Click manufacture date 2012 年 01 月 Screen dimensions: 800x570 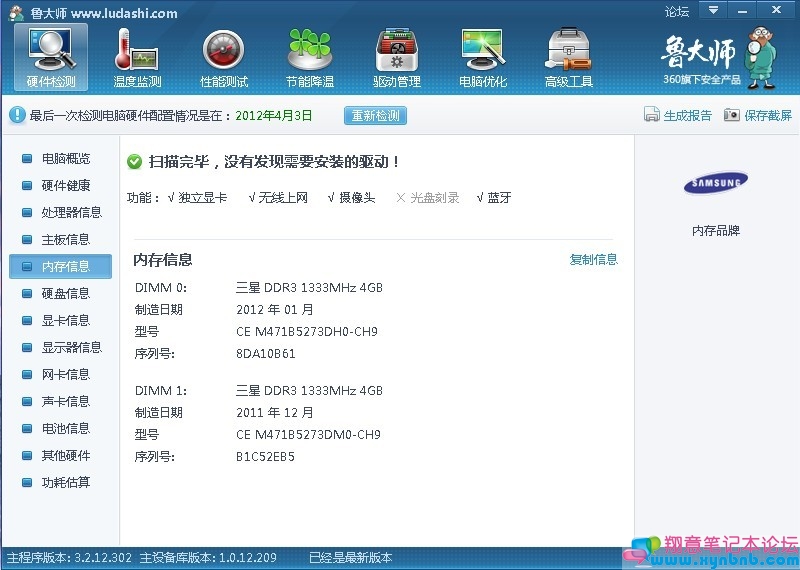pos(274,310)
